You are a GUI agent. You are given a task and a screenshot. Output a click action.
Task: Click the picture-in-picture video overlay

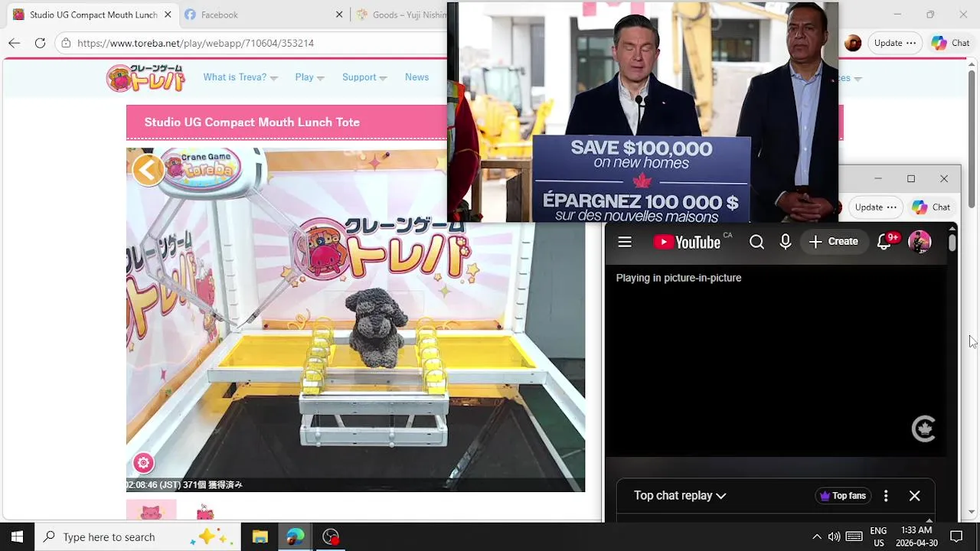point(643,112)
